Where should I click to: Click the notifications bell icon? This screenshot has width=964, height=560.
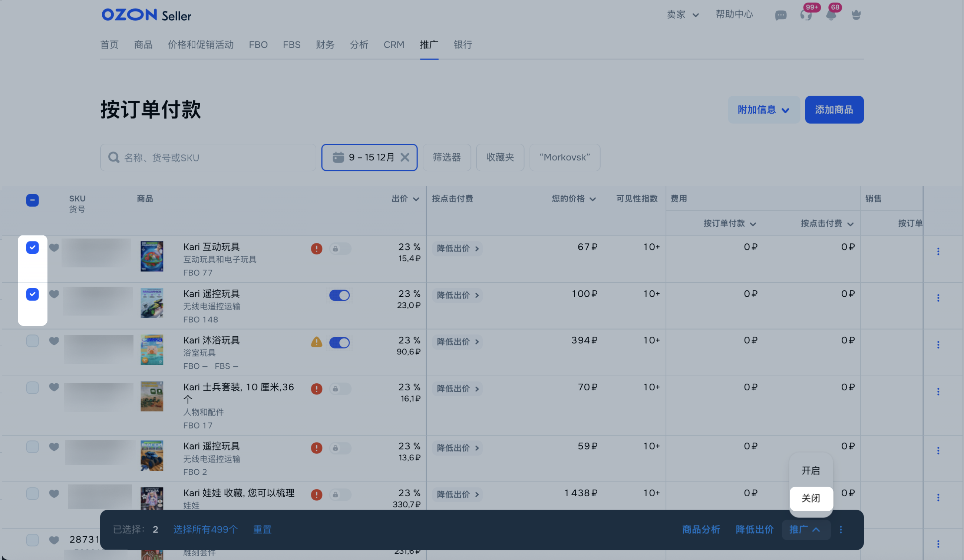[x=831, y=15]
